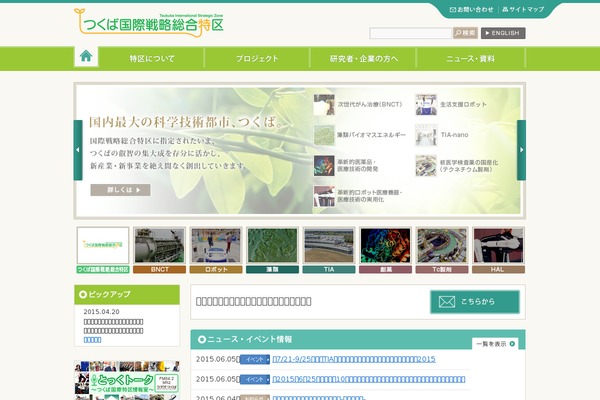
Task: Click the つくば国際戦略総合特区 site logo
Action: click(x=149, y=23)
